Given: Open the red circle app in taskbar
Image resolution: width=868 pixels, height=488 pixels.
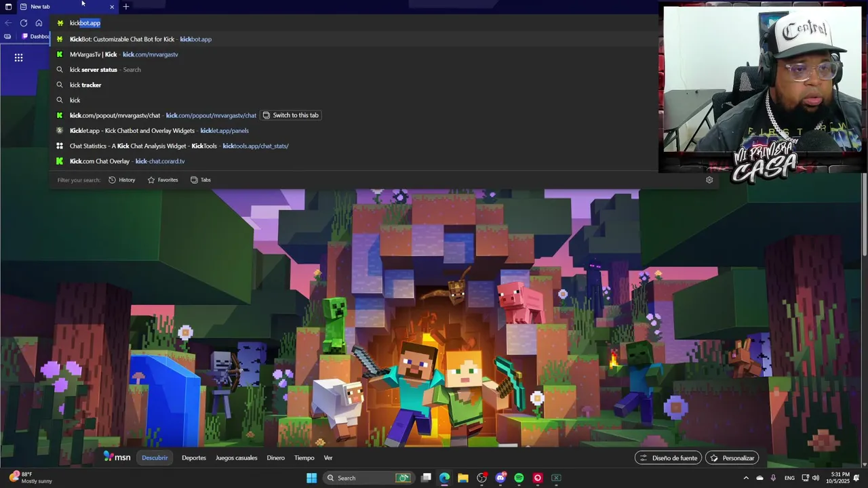Looking at the screenshot, I should 538,478.
